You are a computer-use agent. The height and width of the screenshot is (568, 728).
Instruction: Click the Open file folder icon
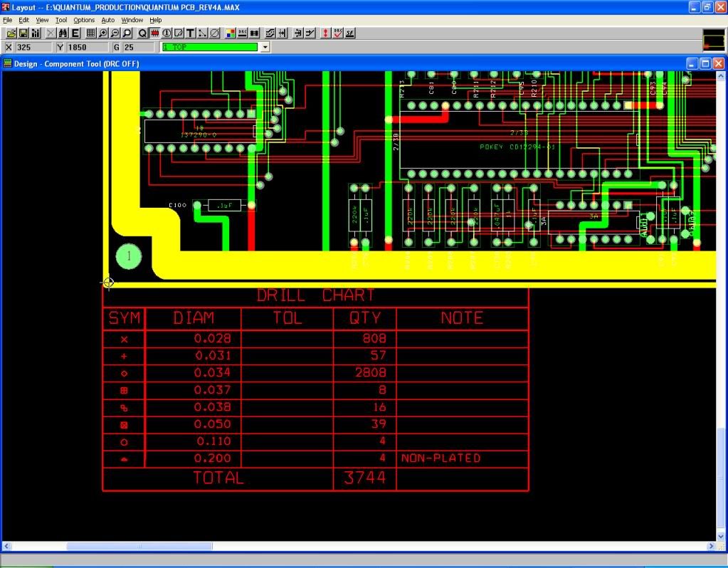pos(11,33)
